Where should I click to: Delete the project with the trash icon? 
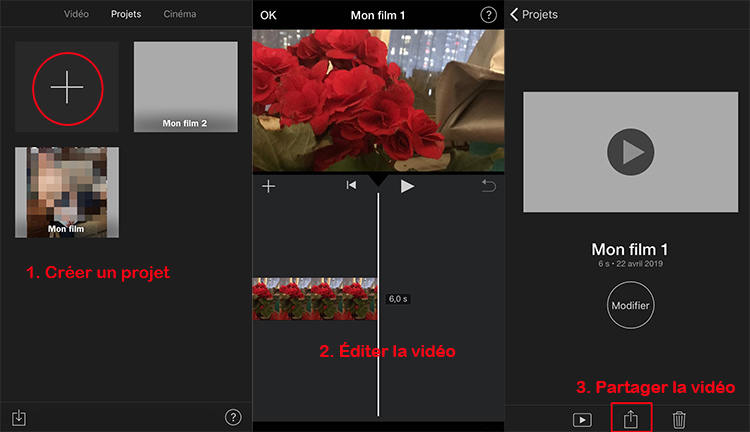pyautogui.click(x=679, y=420)
